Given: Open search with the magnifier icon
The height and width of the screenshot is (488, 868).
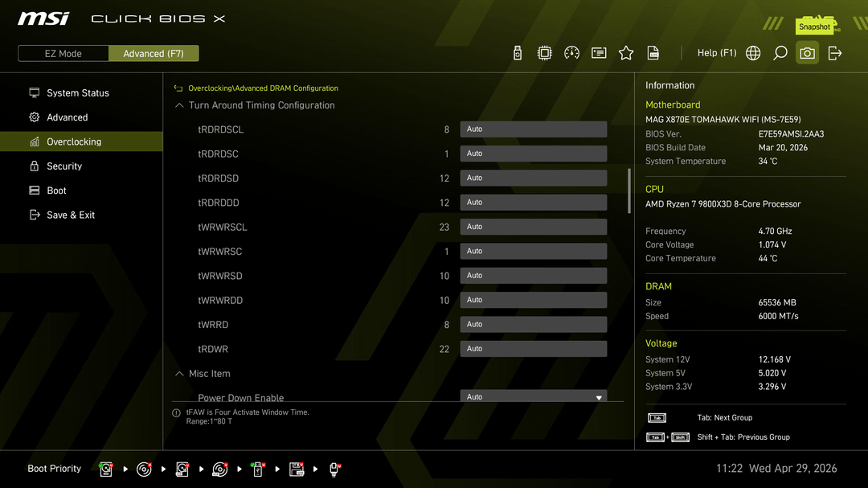Looking at the screenshot, I should click(x=780, y=53).
